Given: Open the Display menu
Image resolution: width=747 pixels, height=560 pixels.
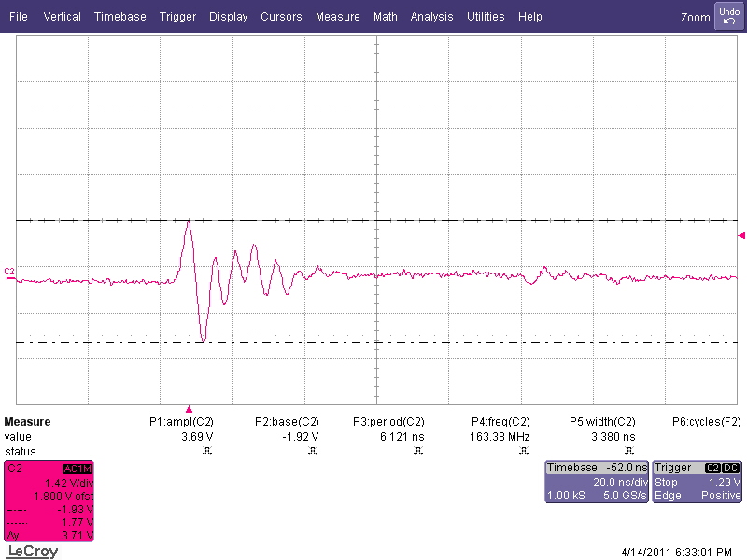Looking at the screenshot, I should tap(228, 17).
